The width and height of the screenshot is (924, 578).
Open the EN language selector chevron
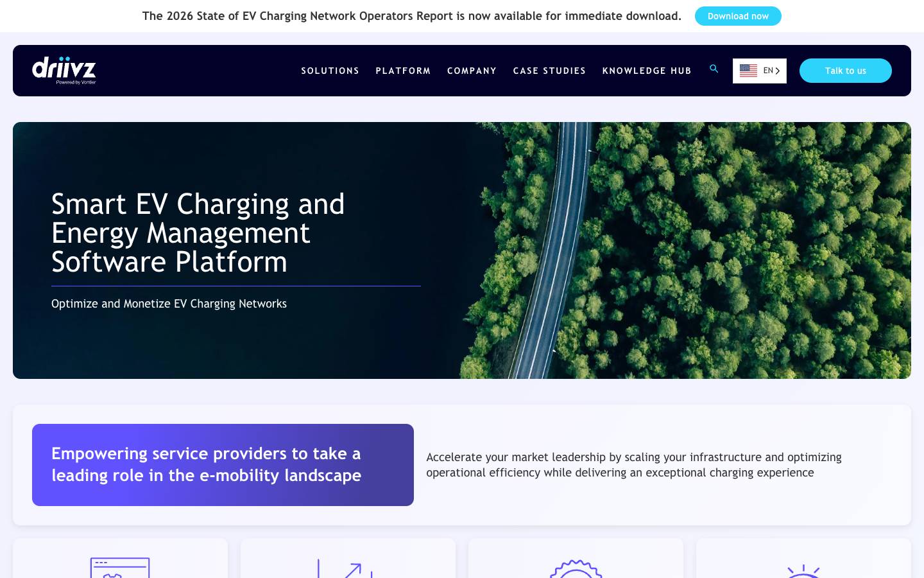point(777,71)
